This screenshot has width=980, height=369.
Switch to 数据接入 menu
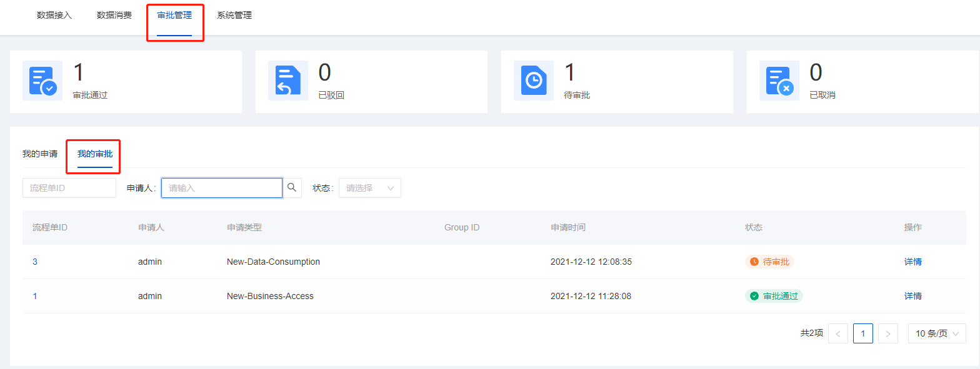pyautogui.click(x=54, y=16)
